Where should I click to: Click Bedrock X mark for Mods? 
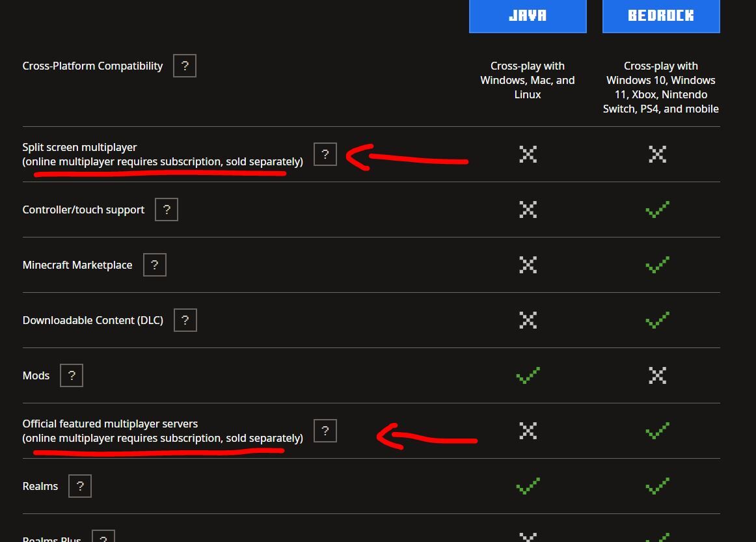click(658, 375)
